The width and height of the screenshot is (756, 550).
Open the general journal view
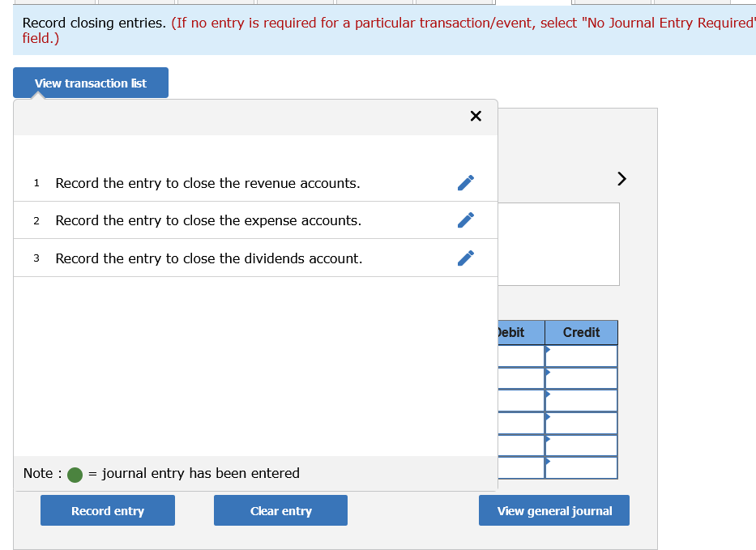pyautogui.click(x=553, y=510)
